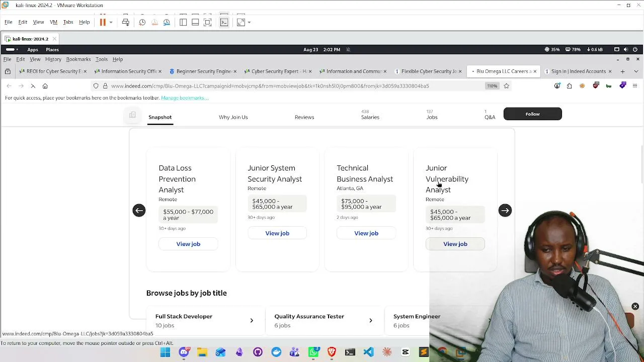Open the VMware Tabs menu
Image resolution: width=644 pixels, height=362 pixels.
tap(68, 22)
